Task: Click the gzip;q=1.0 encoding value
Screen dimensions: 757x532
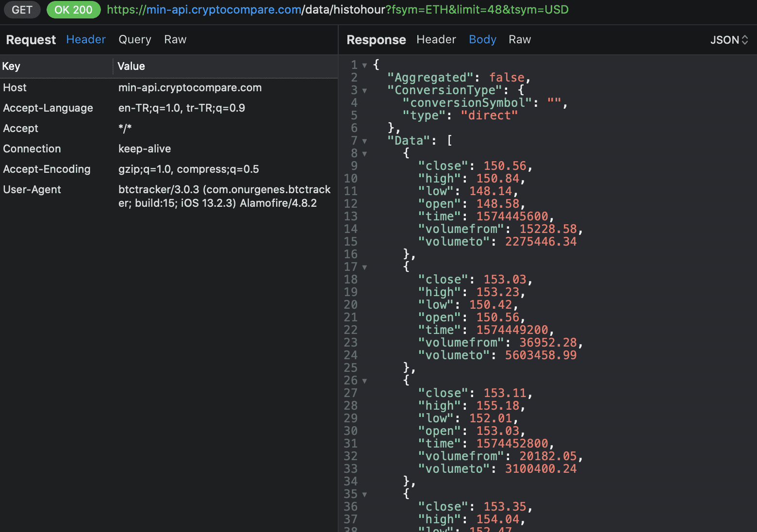Action: [x=189, y=169]
